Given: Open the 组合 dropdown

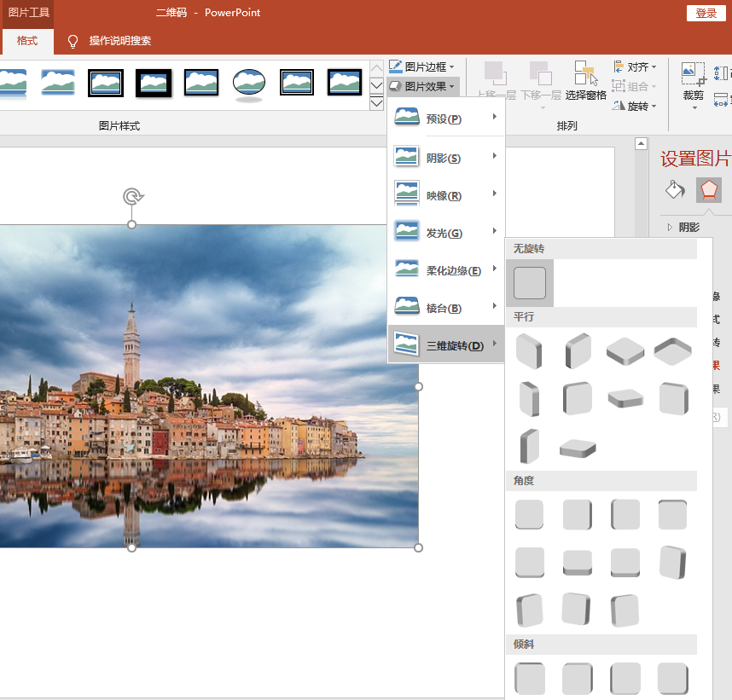Looking at the screenshot, I should coord(635,87).
